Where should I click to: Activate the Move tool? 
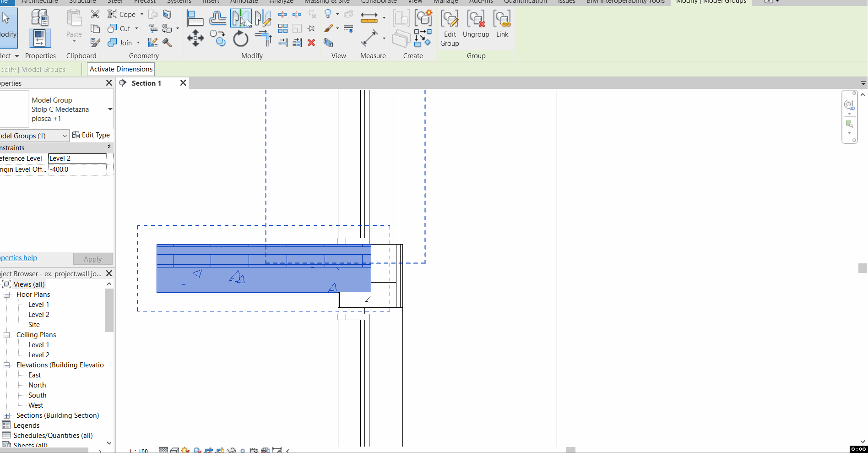(195, 38)
